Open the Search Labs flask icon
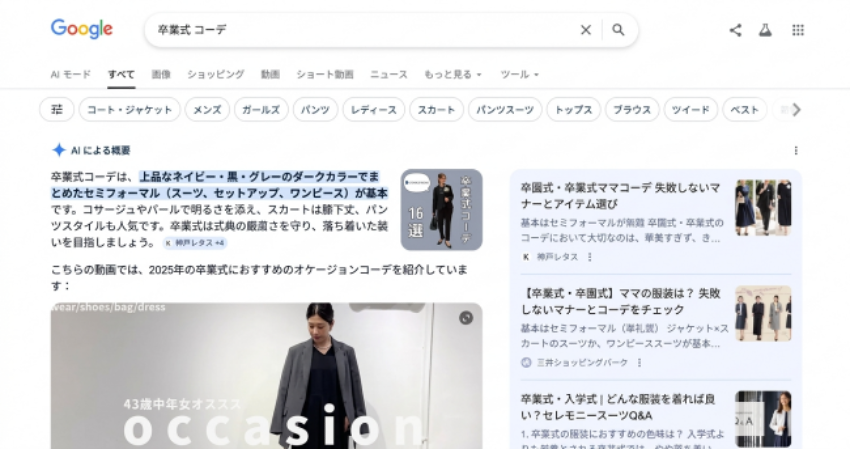This screenshot has height=450, width=850. (765, 30)
